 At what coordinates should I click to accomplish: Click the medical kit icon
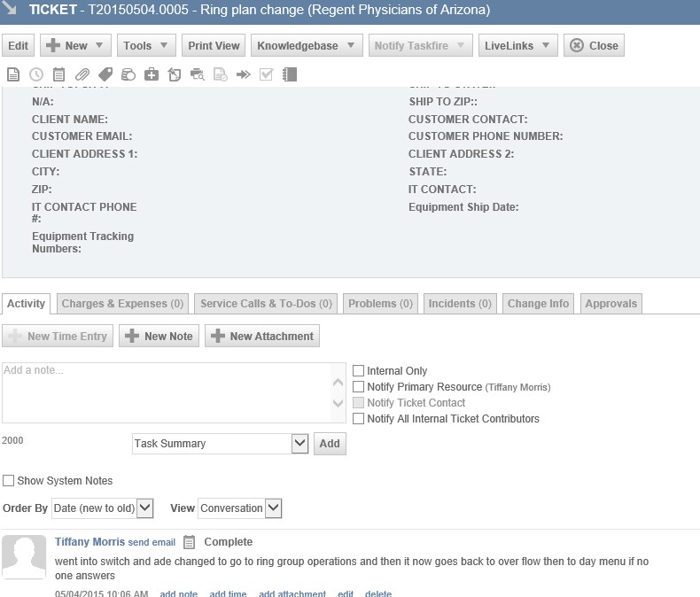[152, 74]
